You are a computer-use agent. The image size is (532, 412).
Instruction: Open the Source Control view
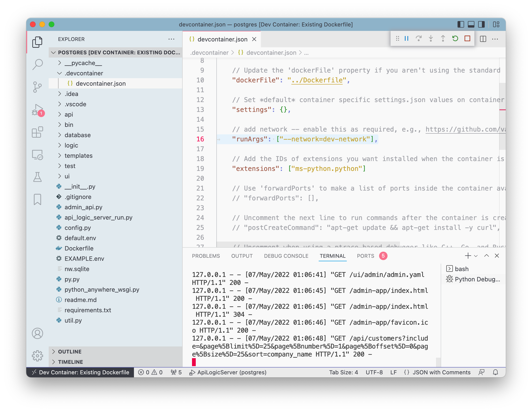(37, 87)
